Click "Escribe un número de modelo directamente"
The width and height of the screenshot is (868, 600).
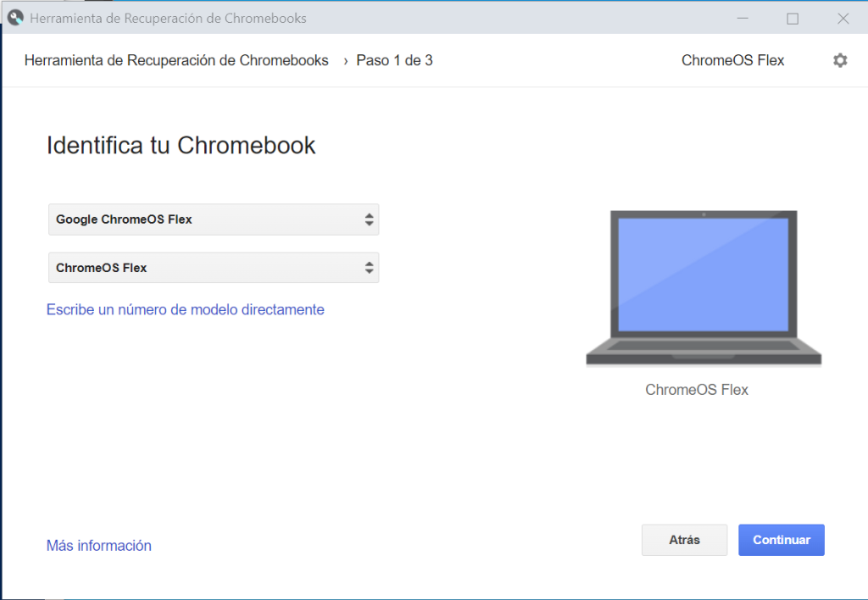click(x=185, y=309)
